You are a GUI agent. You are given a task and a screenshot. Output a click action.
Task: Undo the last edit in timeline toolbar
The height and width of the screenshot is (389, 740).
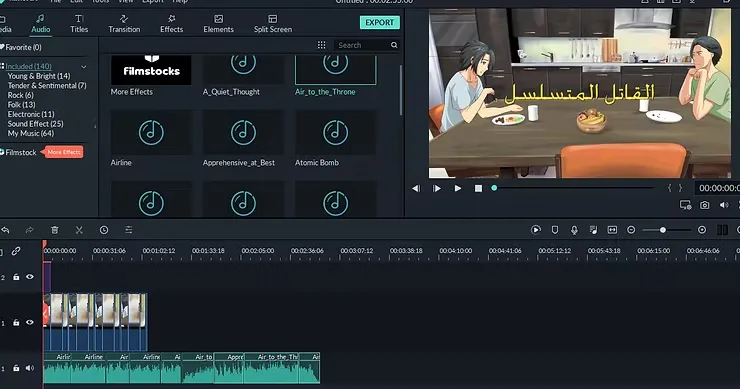(x=5, y=230)
